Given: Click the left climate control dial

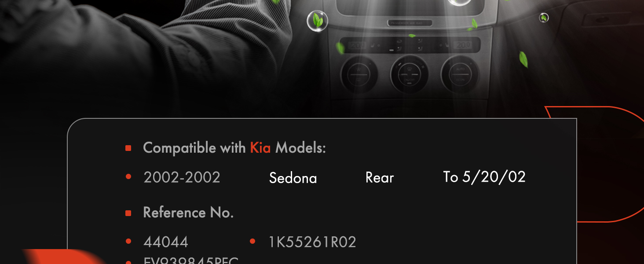Looking at the screenshot, I should 359,74.
